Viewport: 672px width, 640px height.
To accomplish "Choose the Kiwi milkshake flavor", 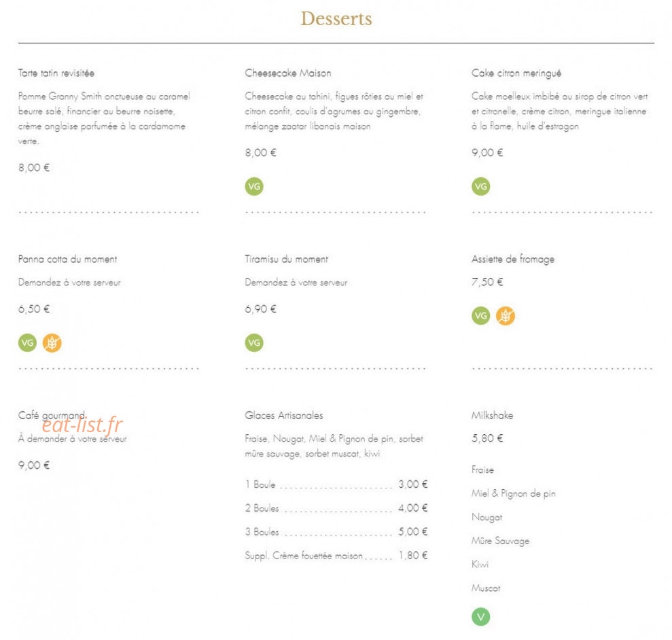I will click(480, 565).
